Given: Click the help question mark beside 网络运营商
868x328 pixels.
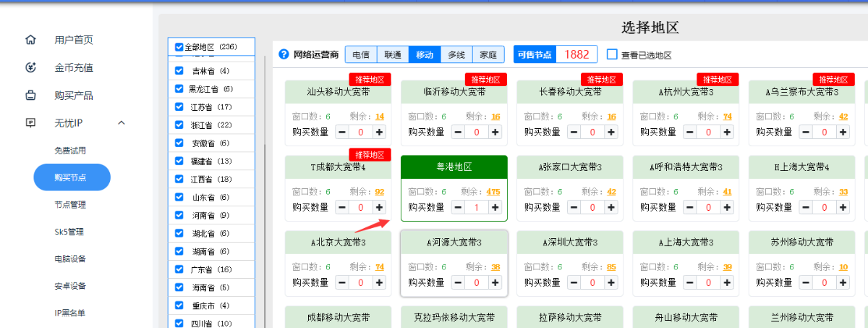Looking at the screenshot, I should (x=284, y=54).
